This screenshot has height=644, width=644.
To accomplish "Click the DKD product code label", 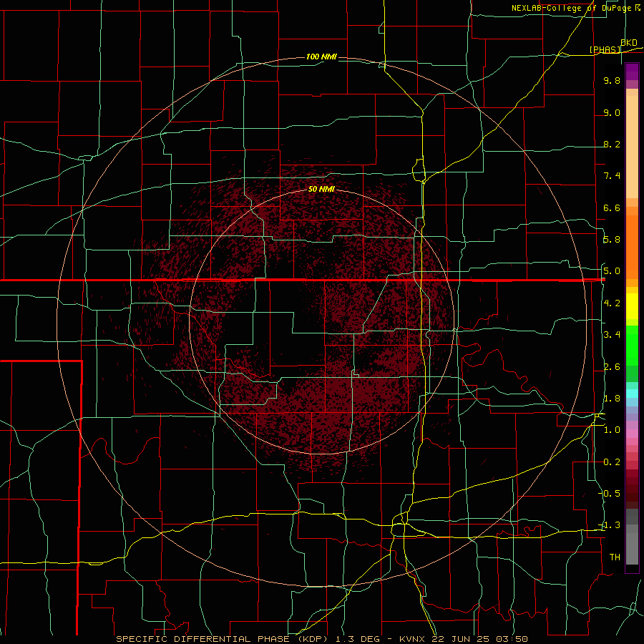I will point(629,43).
